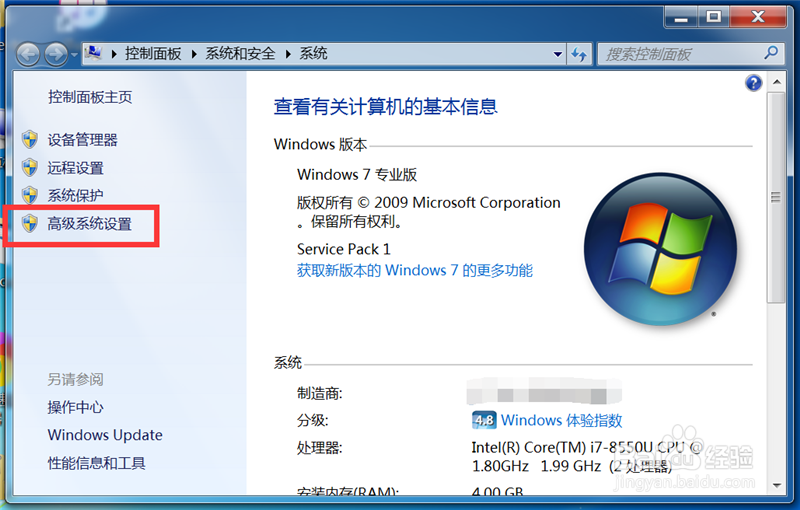Open address bar history dropdown
The height and width of the screenshot is (510, 800).
click(x=558, y=54)
